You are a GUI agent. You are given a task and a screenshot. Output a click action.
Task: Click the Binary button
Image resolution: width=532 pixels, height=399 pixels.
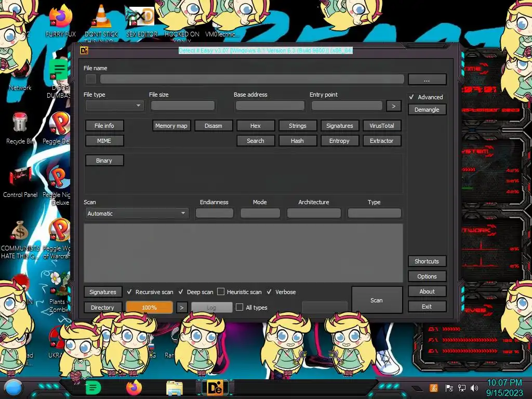pyautogui.click(x=104, y=161)
